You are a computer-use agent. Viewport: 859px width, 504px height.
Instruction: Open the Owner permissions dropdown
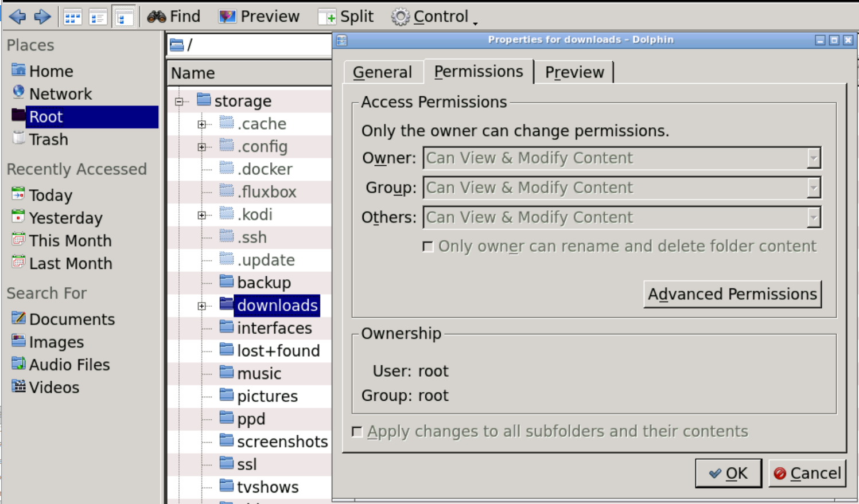tap(622, 158)
